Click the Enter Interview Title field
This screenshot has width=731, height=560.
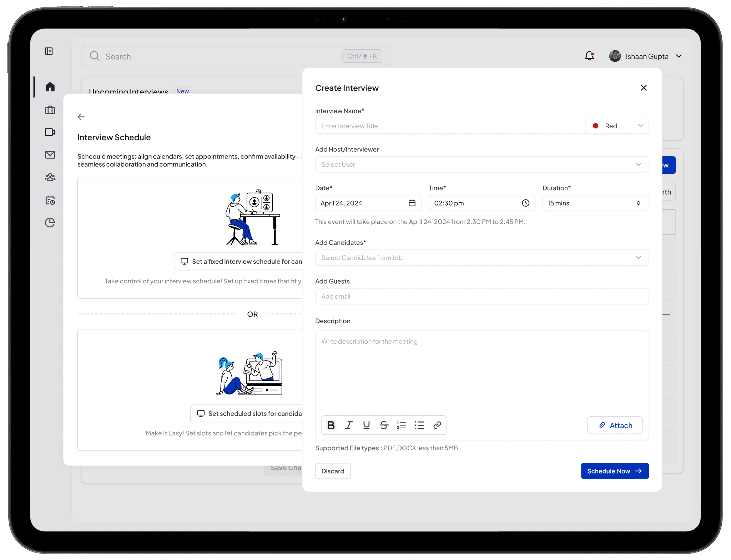(450, 126)
